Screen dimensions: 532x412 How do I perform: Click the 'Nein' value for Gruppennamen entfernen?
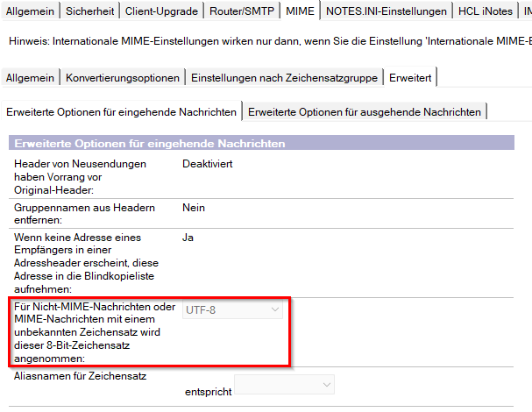(x=193, y=208)
